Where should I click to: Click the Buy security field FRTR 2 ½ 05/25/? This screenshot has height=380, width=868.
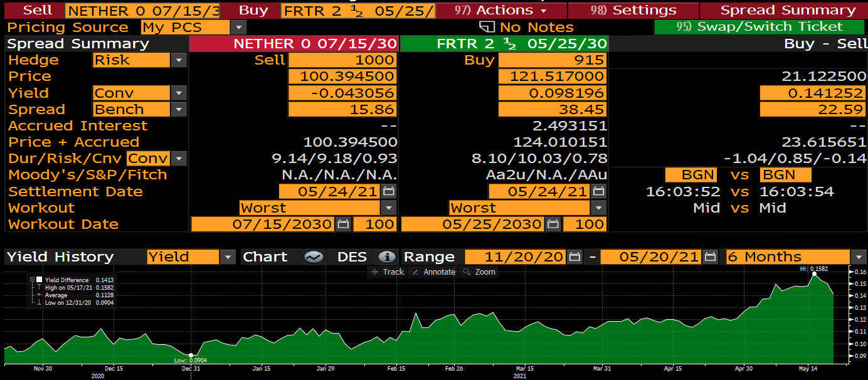click(357, 11)
